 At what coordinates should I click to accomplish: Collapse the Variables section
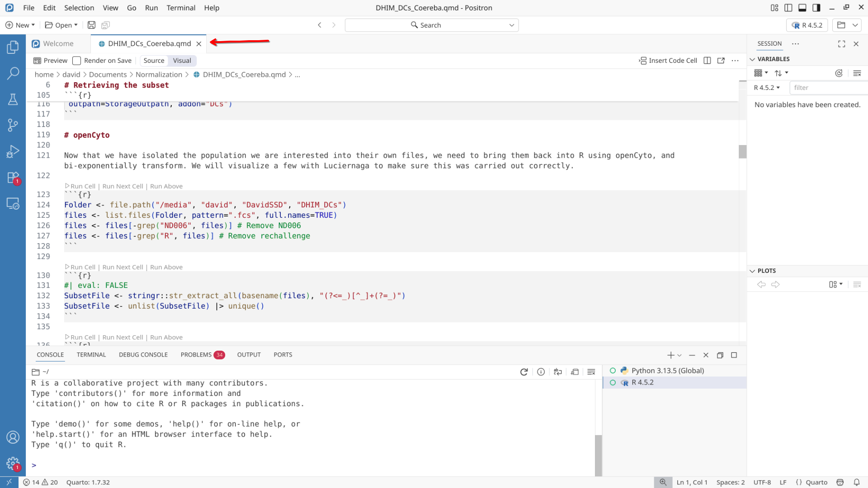coord(752,59)
